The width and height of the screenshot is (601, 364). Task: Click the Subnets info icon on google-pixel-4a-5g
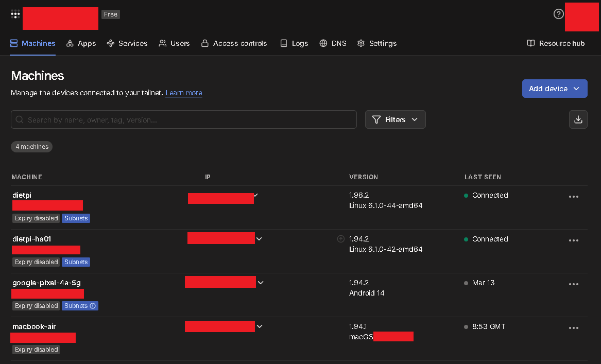pos(93,306)
